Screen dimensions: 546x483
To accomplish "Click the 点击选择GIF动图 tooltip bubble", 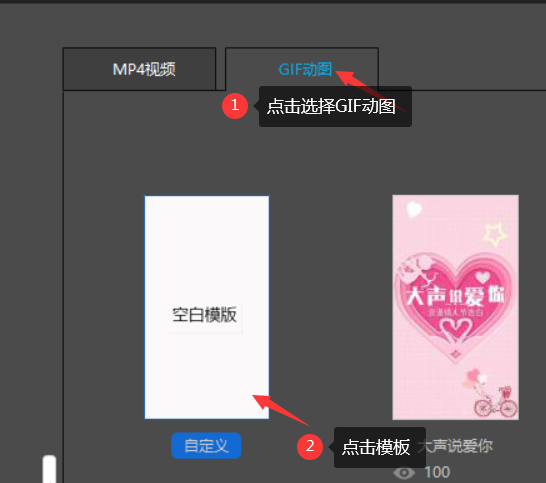I will pos(335,106).
